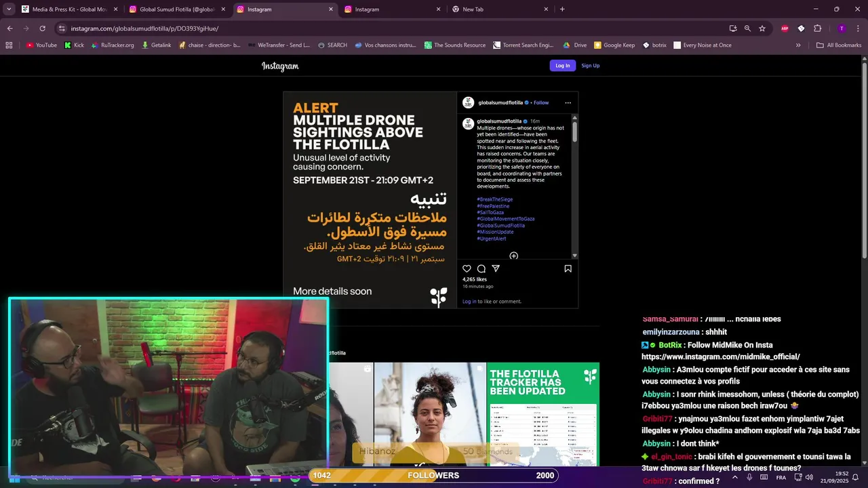Open the #SailToGaza hashtag
The height and width of the screenshot is (488, 868).
[x=490, y=213]
